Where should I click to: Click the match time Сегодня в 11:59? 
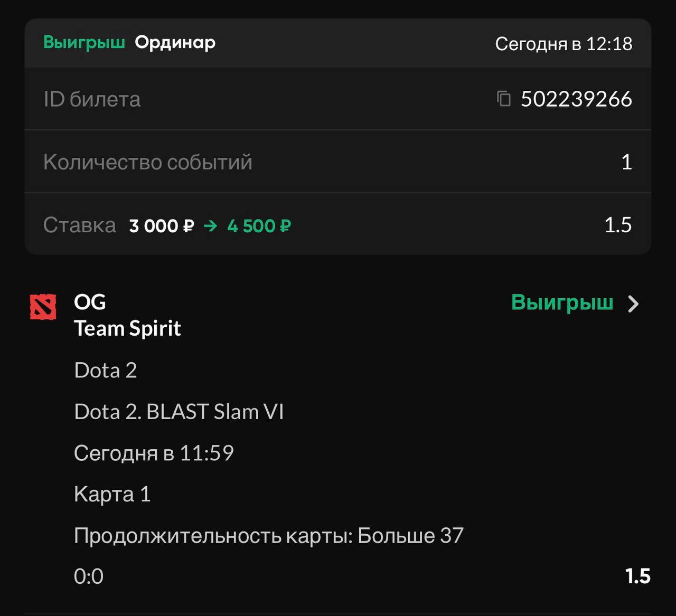(x=154, y=453)
